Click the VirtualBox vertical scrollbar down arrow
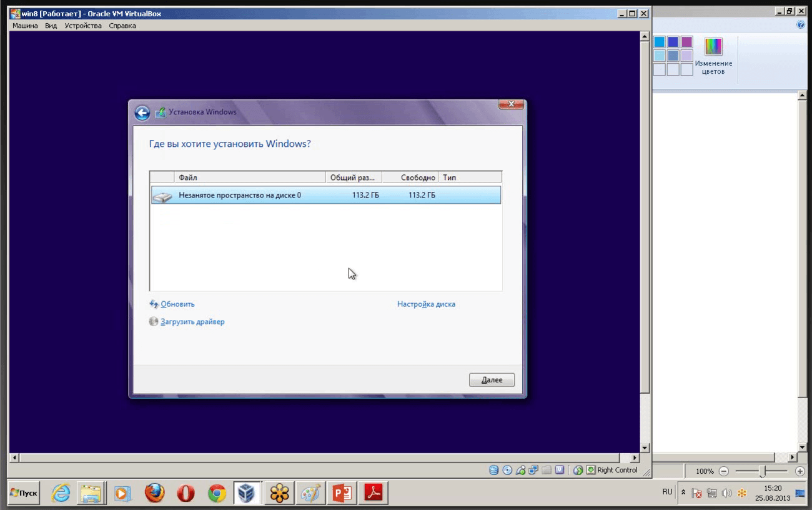Image resolution: width=812 pixels, height=510 pixels. tap(645, 448)
